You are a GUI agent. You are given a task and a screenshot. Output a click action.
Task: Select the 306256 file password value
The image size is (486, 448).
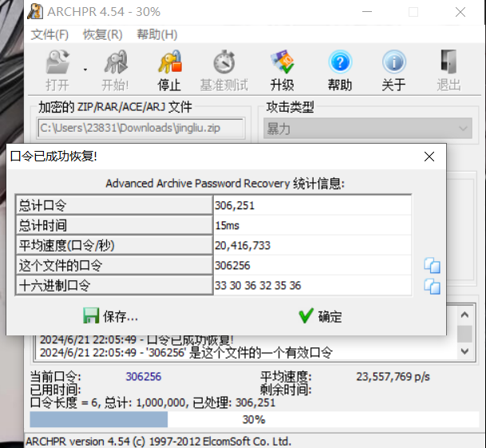(x=232, y=266)
